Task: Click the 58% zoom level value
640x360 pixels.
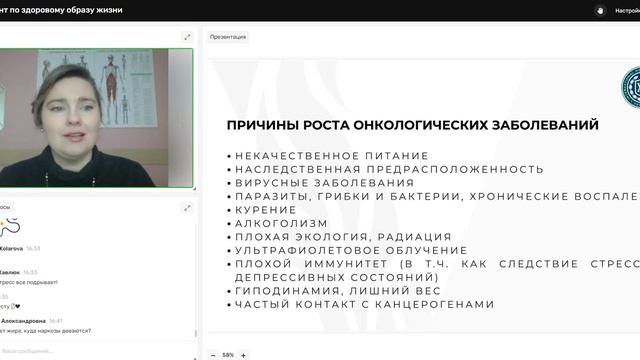Action: click(228, 355)
